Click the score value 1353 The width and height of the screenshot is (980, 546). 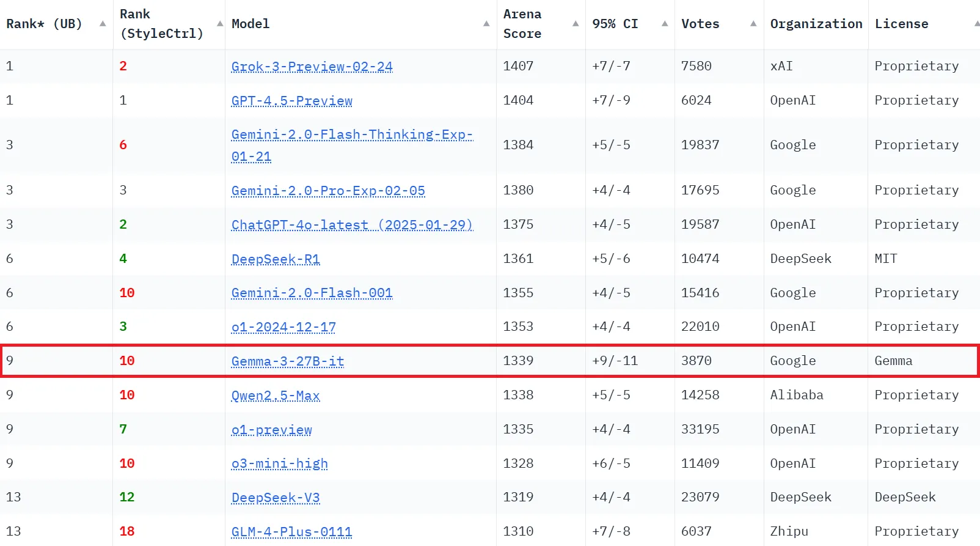518,326
